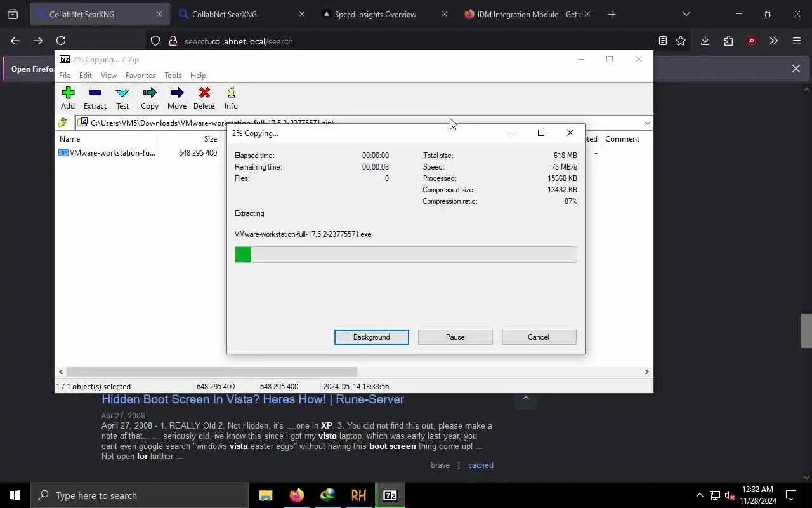Click the uBlock Origin extension icon
This screenshot has width=812, height=508.
[751, 41]
